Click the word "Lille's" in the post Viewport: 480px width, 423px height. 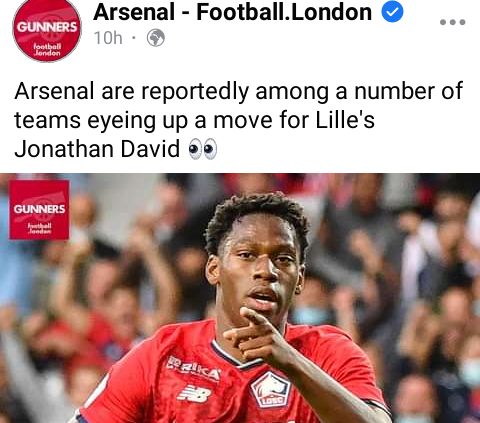point(345,120)
